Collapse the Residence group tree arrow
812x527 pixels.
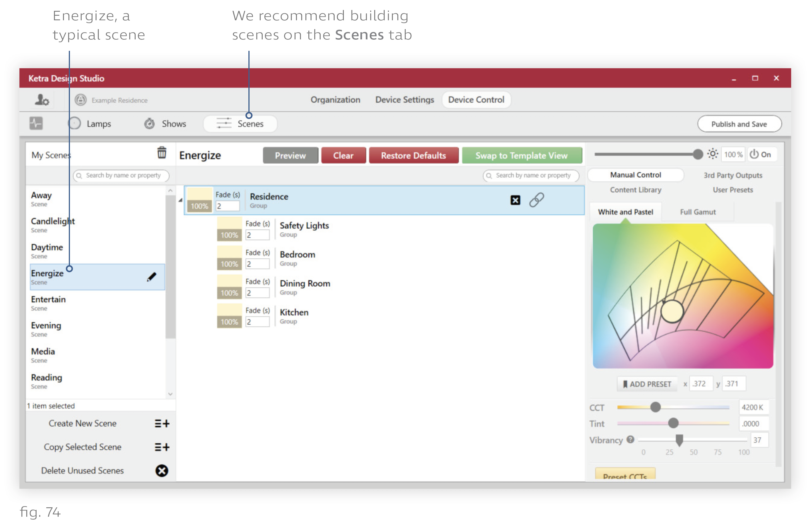coord(180,200)
